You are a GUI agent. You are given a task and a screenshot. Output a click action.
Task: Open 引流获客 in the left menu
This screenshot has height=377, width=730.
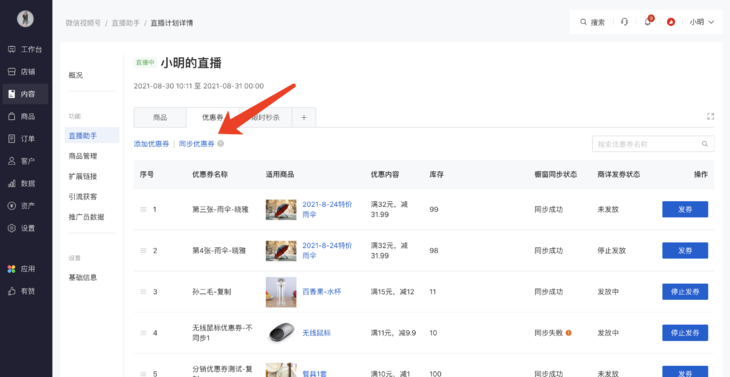click(x=83, y=196)
